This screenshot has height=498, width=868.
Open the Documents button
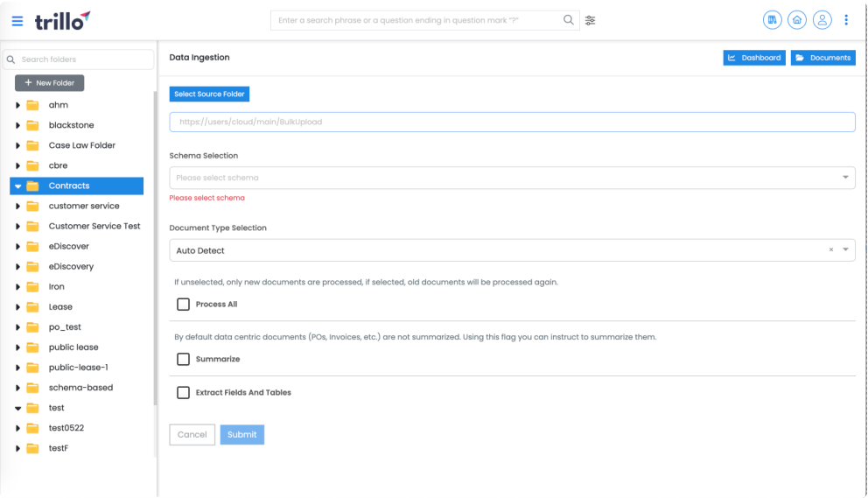point(822,58)
